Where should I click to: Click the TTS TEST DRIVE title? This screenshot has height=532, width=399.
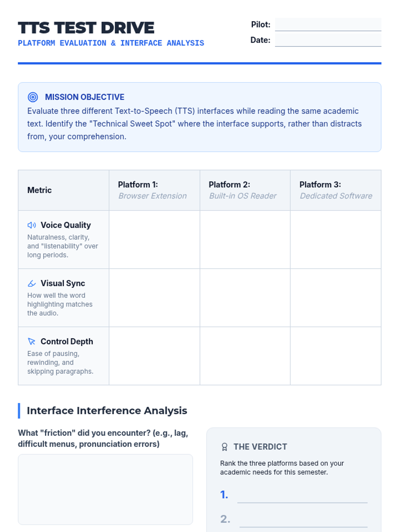point(86,28)
